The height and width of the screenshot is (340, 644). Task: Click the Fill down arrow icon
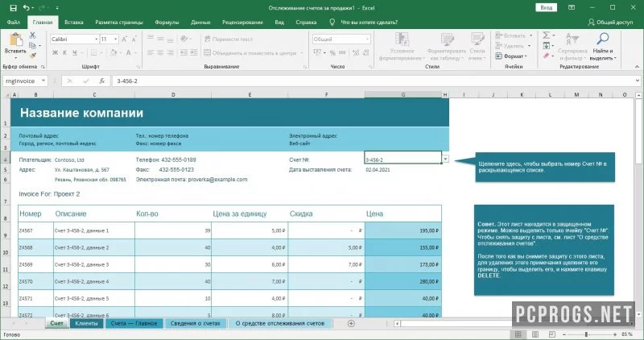547,45
